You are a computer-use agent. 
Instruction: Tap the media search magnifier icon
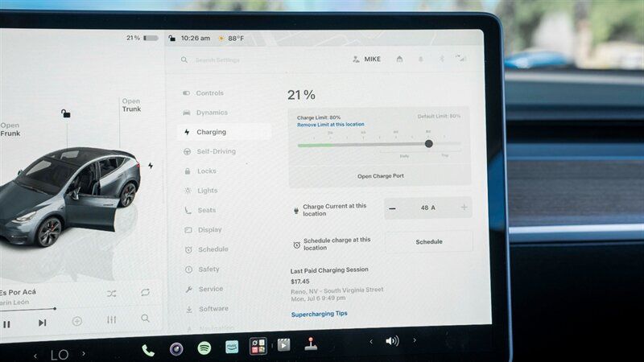click(145, 319)
